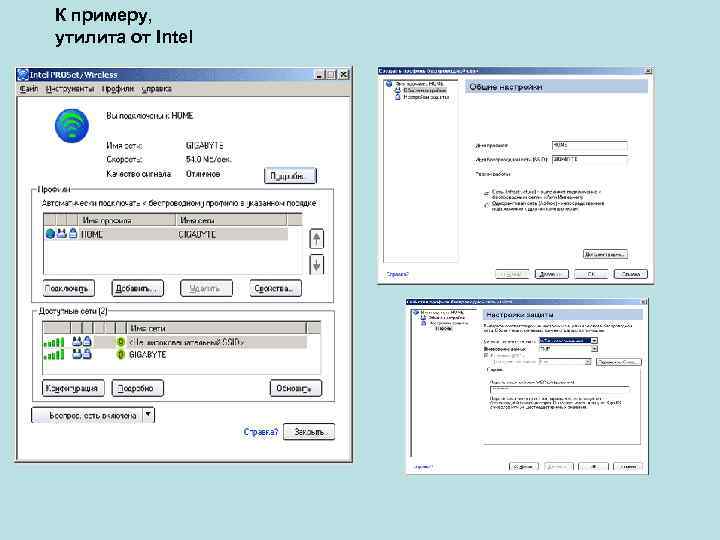
Task: Click the profile name field in General Settings
Action: (590, 145)
